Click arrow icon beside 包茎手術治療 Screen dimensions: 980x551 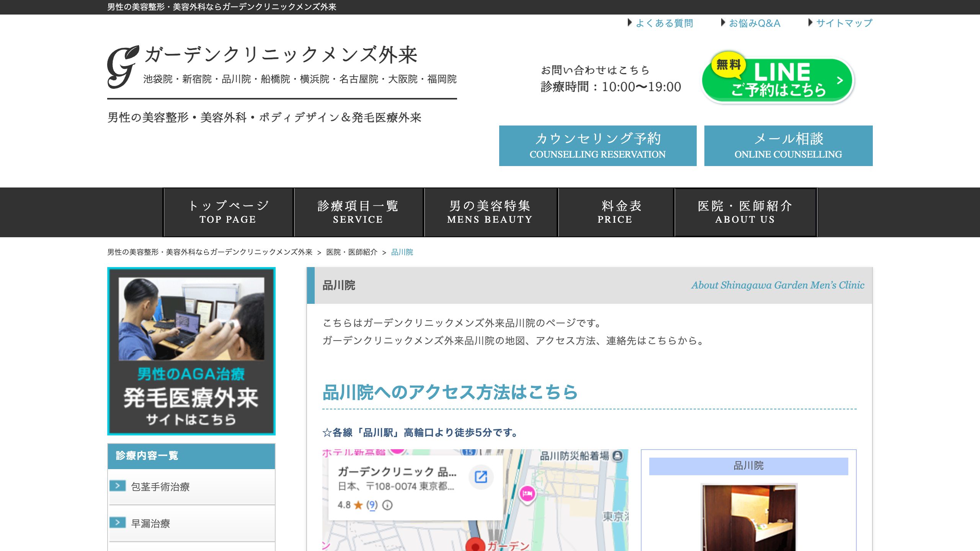click(118, 486)
